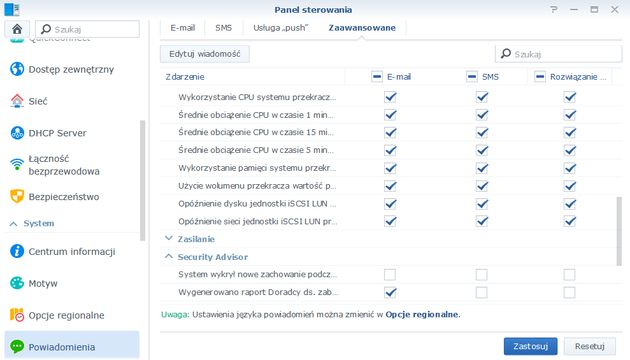Screen dimensions: 630x360
Task: Go to Control Panel home icon
Action: click(17, 29)
